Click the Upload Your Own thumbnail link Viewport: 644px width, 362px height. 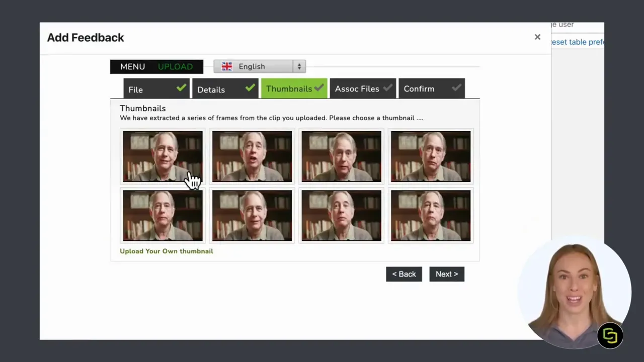[x=167, y=251]
